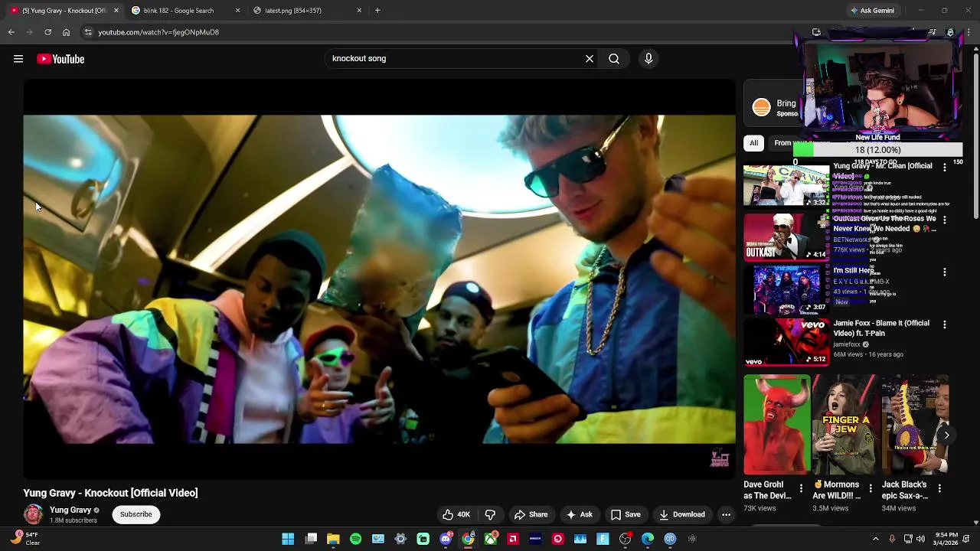Open File Explorer from the taskbar
Viewport: 980px width, 551px height.
333,539
